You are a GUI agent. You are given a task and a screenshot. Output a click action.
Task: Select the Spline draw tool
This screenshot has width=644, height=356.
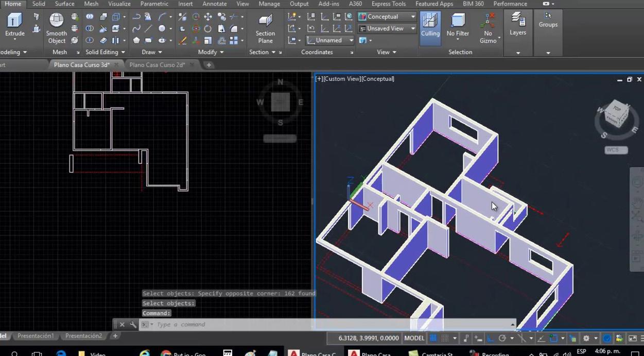click(136, 29)
